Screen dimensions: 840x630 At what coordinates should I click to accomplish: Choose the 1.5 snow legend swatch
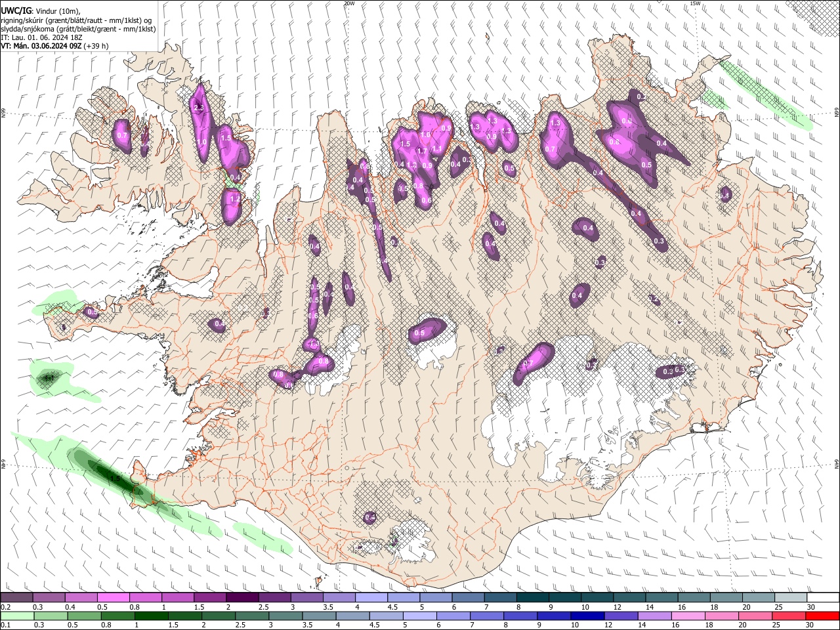point(210,598)
